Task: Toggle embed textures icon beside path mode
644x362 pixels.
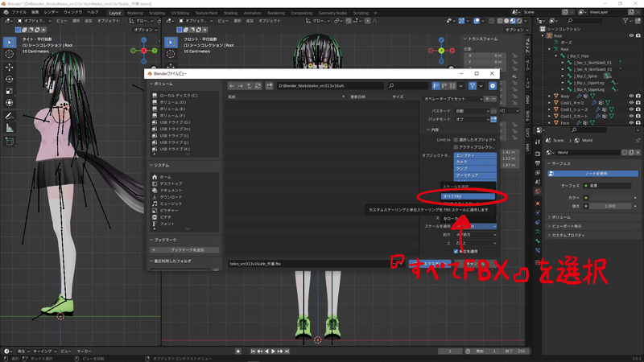Action: [x=493, y=111]
